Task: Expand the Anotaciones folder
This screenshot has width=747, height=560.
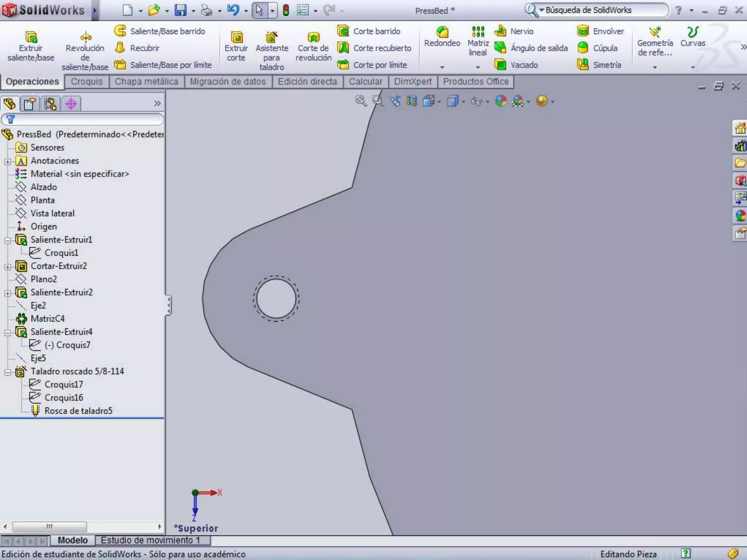Action: click(8, 161)
